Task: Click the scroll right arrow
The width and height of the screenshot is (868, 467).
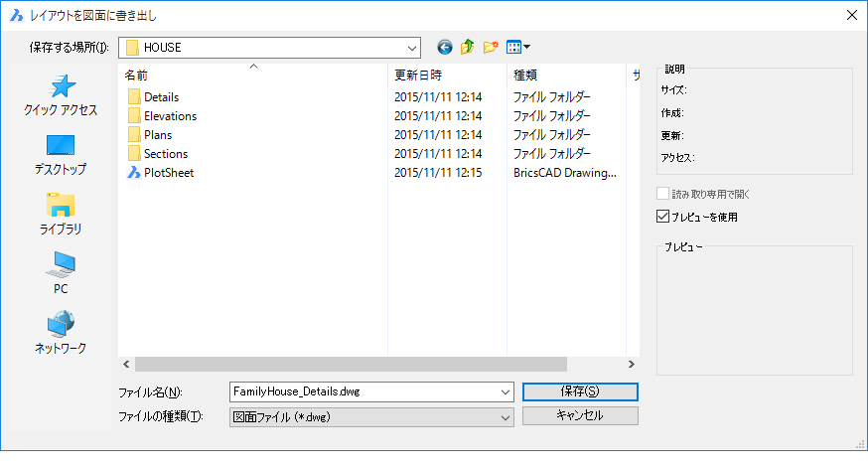Action: pos(631,364)
